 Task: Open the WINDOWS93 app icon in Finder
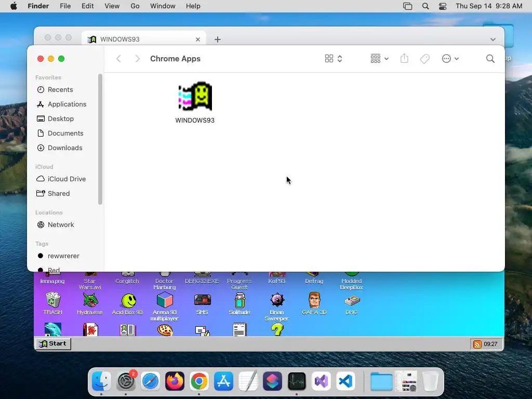195,97
